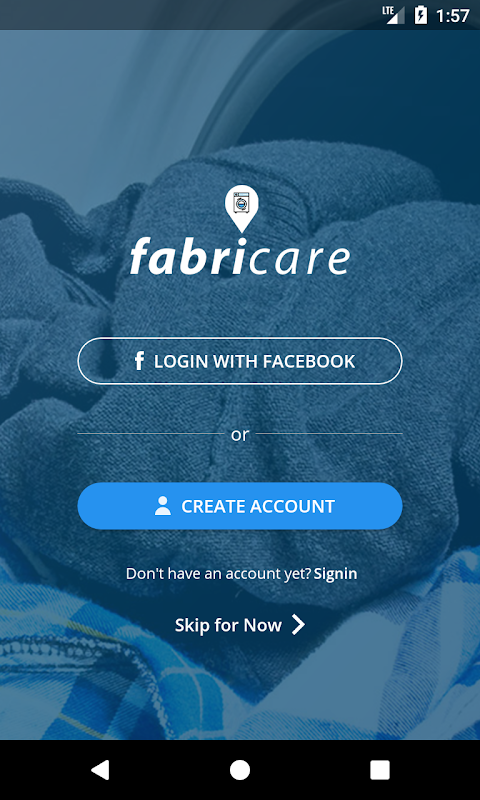Click the 1:57 clock in status bar
Viewport: 480px width, 800px height.
tap(452, 16)
